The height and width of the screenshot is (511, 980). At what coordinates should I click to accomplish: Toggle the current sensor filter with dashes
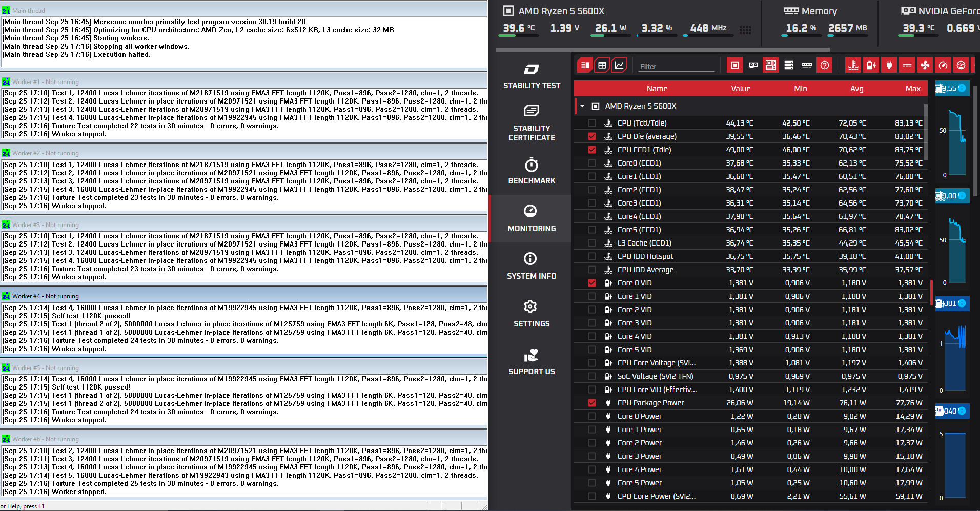(907, 65)
